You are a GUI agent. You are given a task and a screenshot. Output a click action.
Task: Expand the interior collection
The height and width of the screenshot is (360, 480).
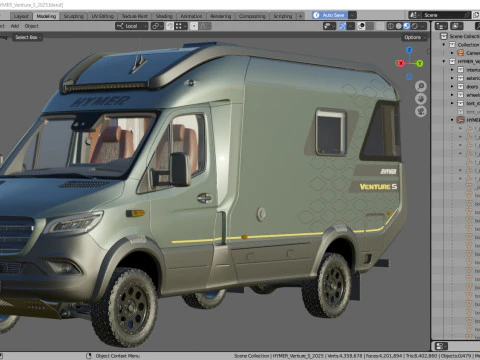click(452, 70)
